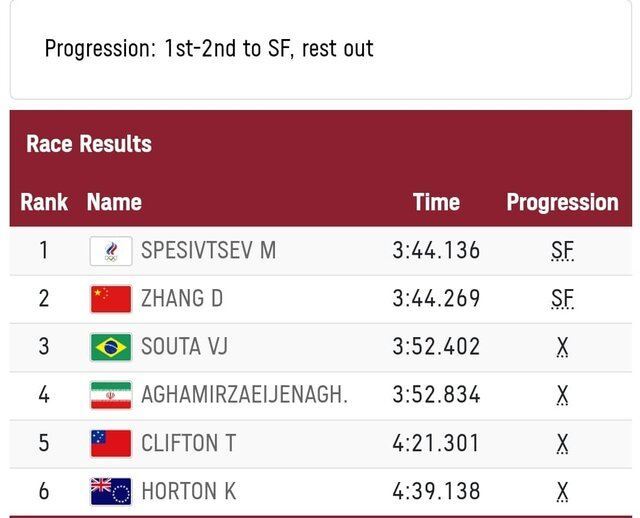Click the Cook Islands flag beside Horton K
This screenshot has height=518, width=640.
111,491
